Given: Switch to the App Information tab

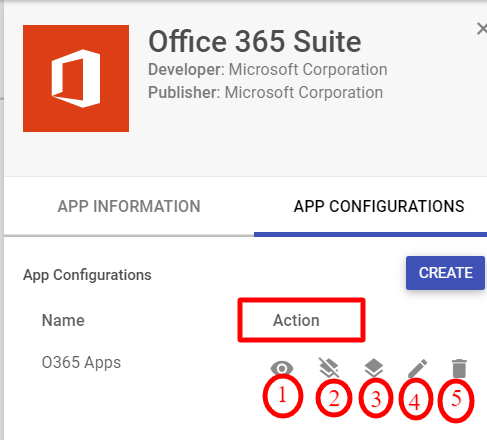Looking at the screenshot, I should (x=129, y=206).
